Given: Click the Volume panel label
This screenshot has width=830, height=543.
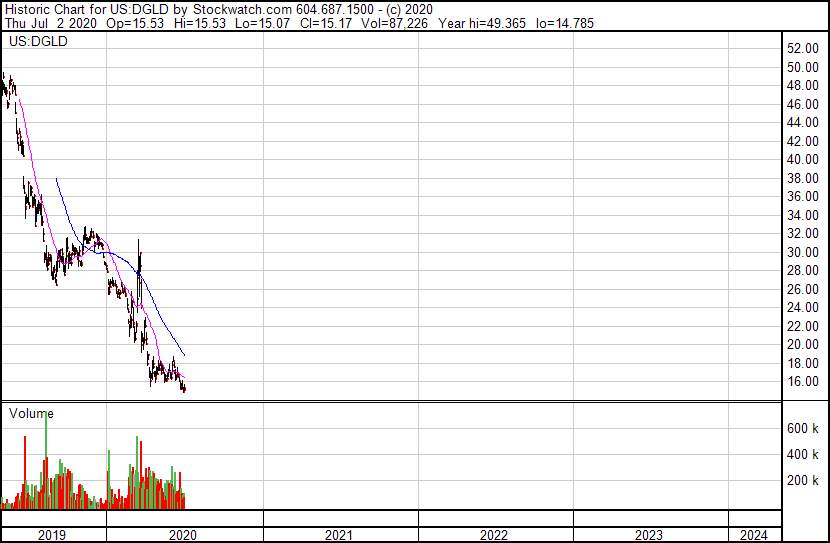Looking at the screenshot, I should pos(31,413).
